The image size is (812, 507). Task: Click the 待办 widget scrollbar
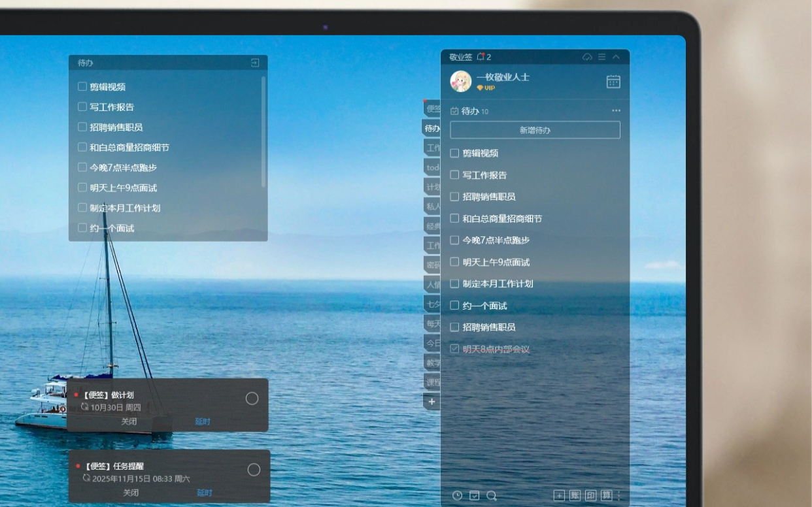point(263,131)
